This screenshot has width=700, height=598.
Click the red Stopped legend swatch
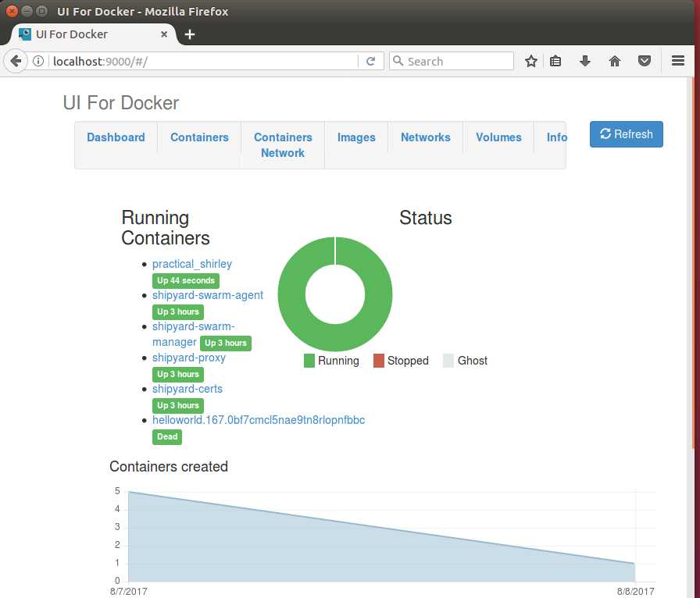click(x=379, y=361)
